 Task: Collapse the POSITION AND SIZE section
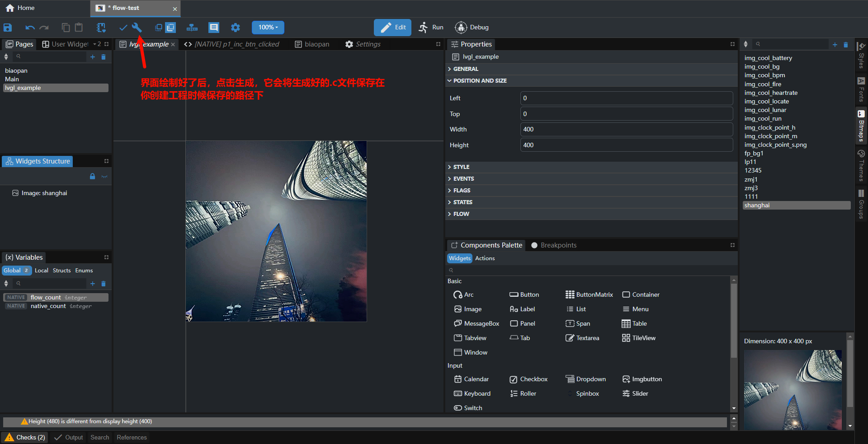click(480, 81)
